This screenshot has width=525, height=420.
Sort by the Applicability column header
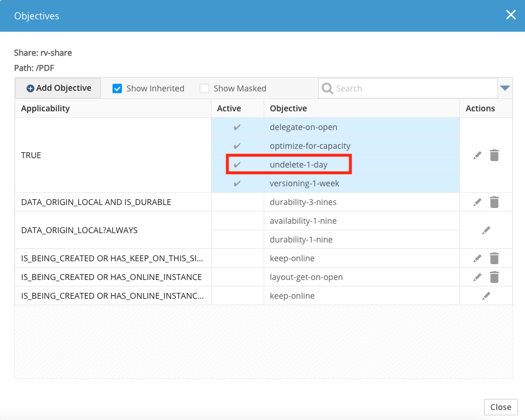pyautogui.click(x=113, y=108)
